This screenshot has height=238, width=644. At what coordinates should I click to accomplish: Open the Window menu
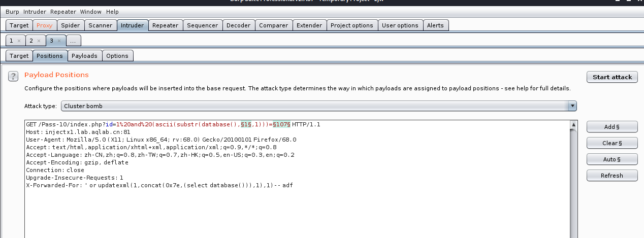pos(90,12)
